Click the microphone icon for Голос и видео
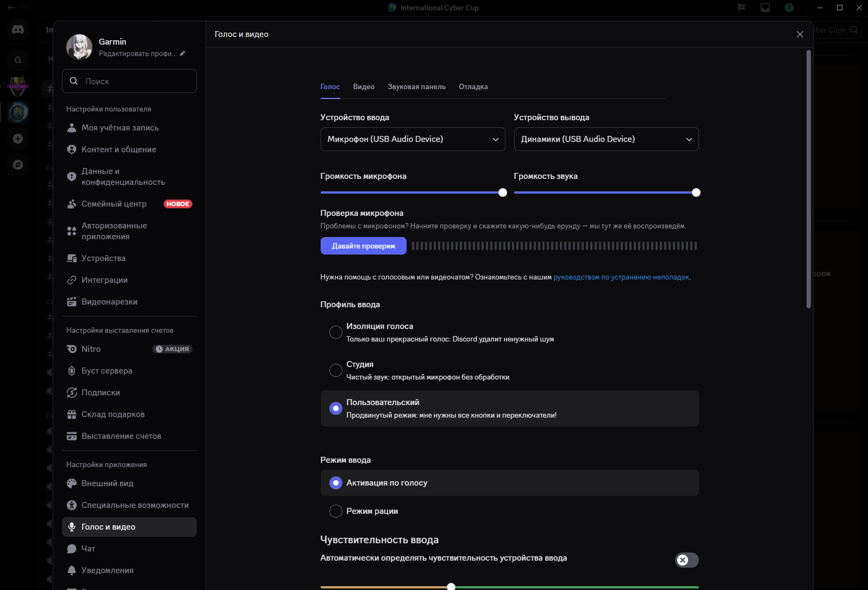Image resolution: width=868 pixels, height=590 pixels. (71, 527)
